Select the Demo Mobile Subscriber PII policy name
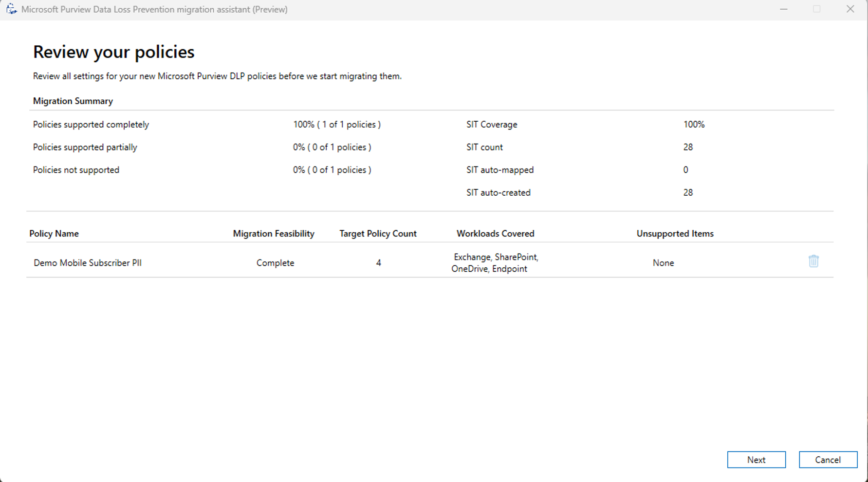Viewport: 868px width, 482px height. [88, 262]
